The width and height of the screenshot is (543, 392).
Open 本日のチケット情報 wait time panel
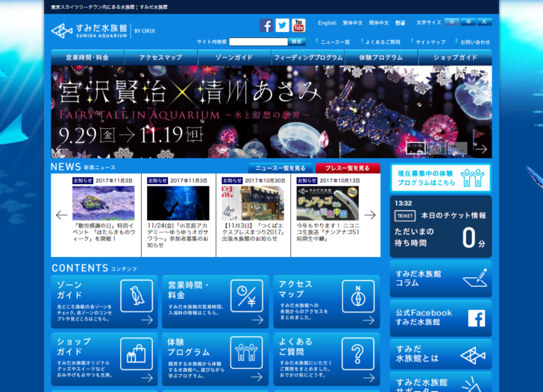(x=441, y=227)
